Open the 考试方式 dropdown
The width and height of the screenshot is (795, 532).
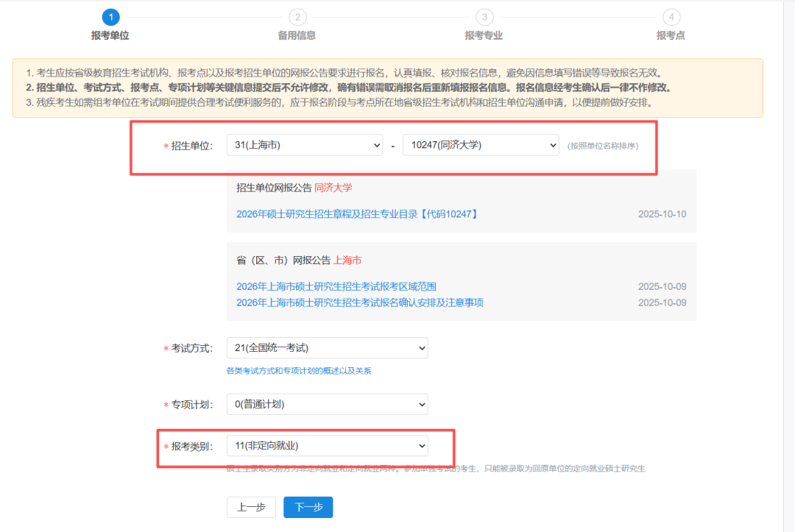click(327, 348)
